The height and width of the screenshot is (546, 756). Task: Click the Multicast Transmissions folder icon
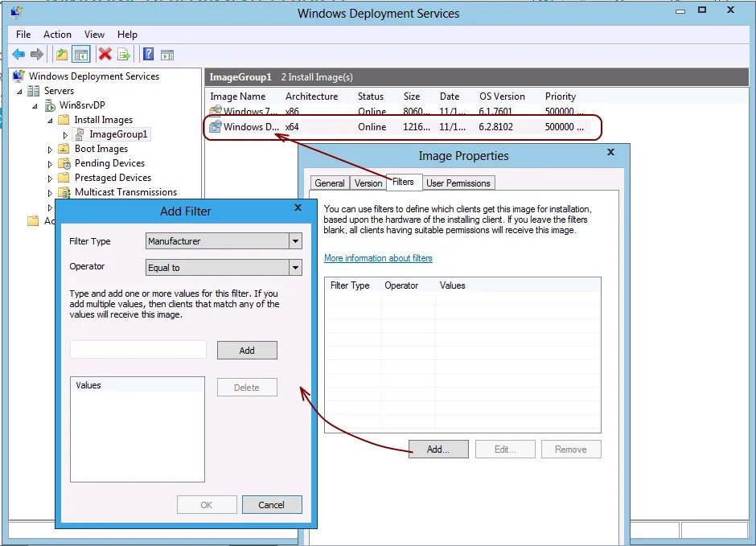[64, 192]
